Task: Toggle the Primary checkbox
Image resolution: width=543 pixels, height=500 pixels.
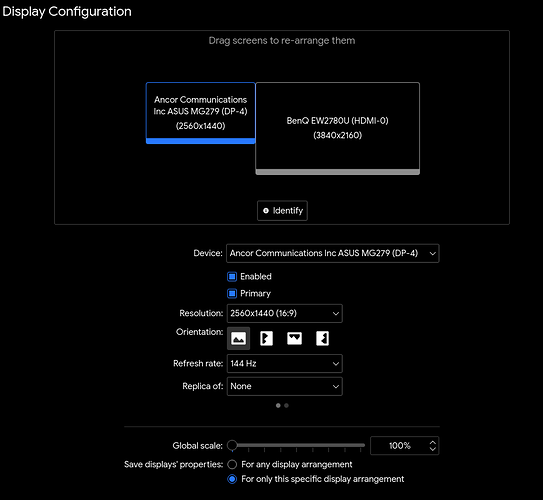Action: point(232,293)
